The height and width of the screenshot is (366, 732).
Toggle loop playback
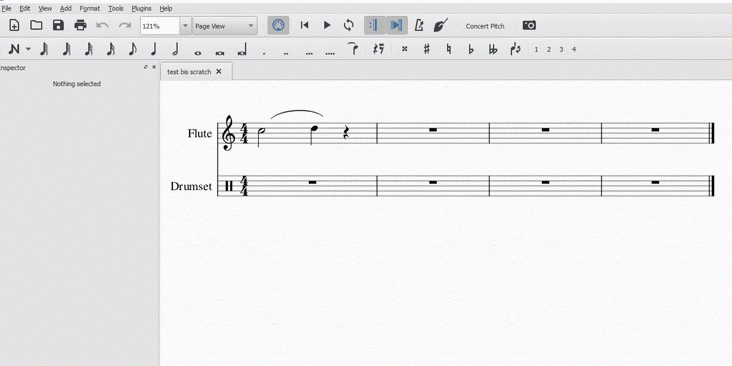tap(349, 25)
